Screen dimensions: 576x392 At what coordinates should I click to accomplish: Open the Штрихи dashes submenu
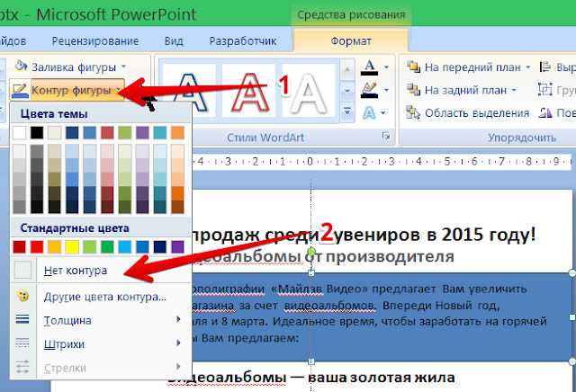[x=101, y=343]
